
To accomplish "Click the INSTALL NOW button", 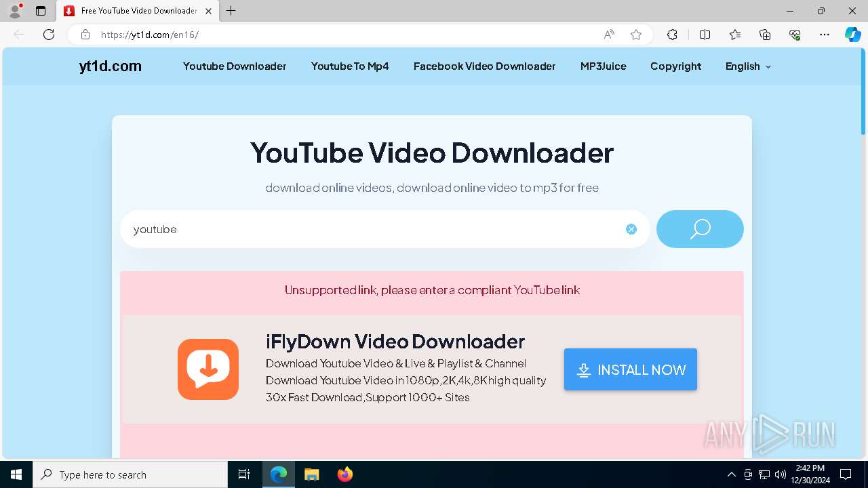I will point(631,369).
